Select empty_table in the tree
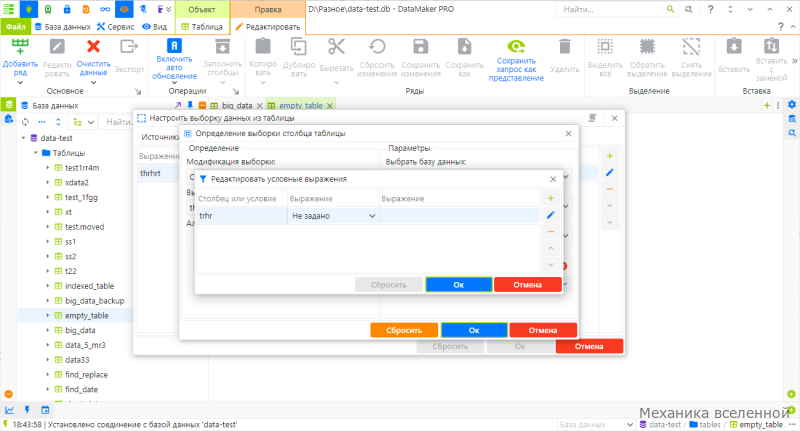This screenshot has height=431, width=800. [86, 316]
